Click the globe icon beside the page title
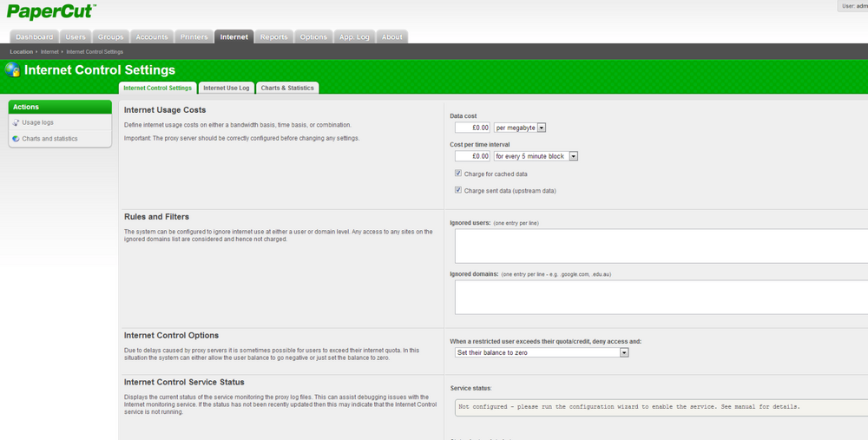The image size is (868, 440). click(12, 69)
